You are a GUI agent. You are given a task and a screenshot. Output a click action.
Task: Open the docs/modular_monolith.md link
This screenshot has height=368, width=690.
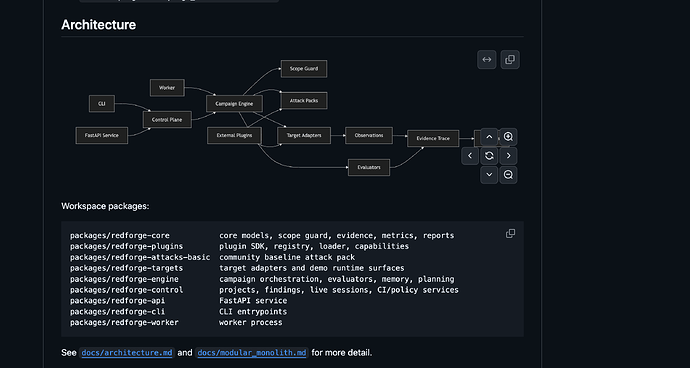click(252, 353)
